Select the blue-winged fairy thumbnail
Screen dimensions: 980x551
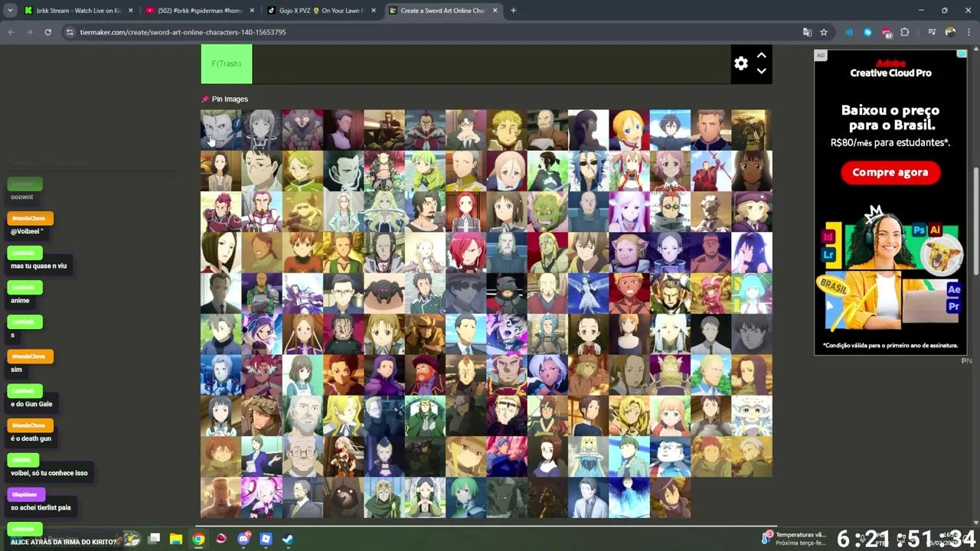pos(589,293)
